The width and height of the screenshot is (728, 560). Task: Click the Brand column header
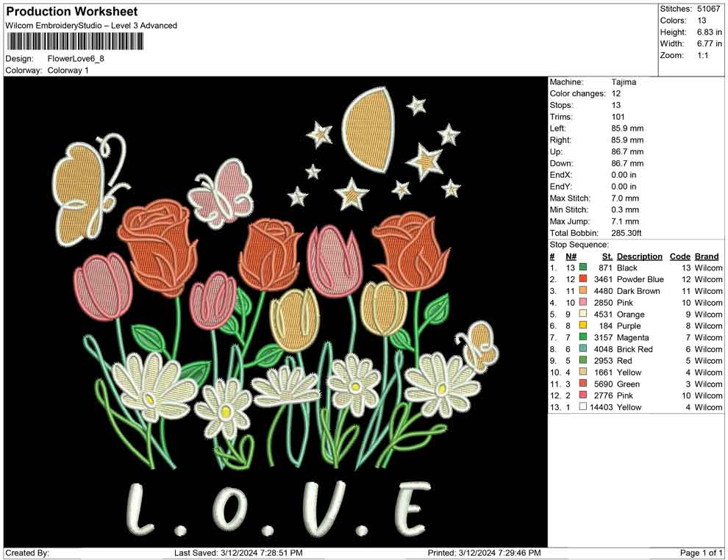click(x=707, y=256)
